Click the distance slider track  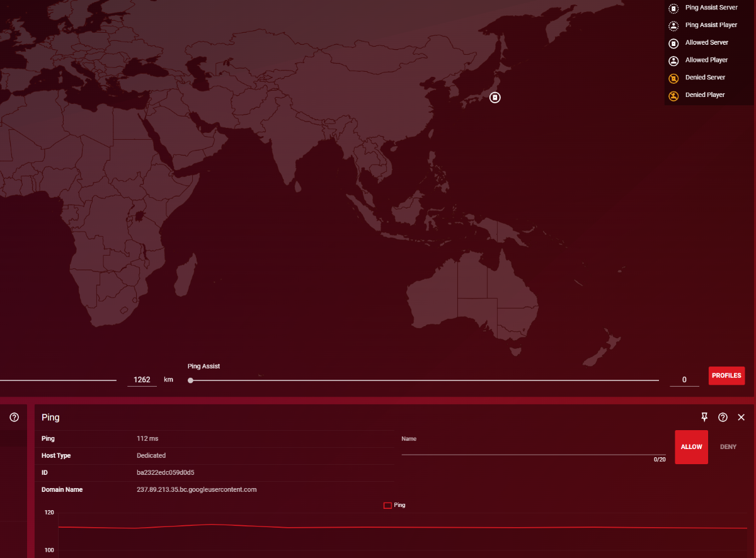coord(58,380)
